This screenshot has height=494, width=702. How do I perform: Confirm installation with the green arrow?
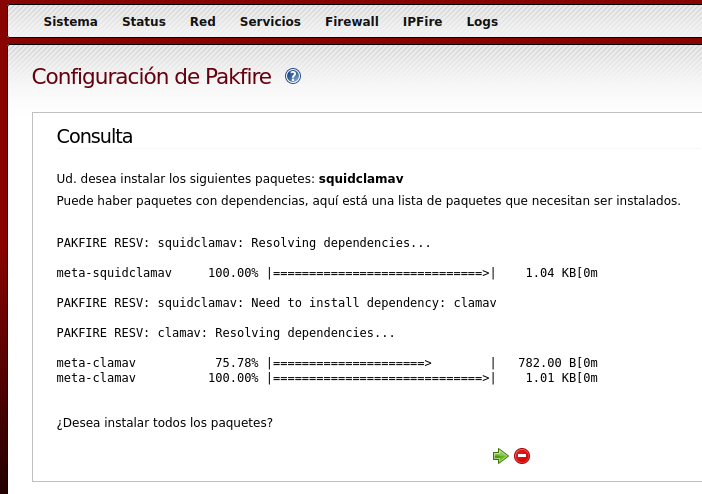coord(501,456)
